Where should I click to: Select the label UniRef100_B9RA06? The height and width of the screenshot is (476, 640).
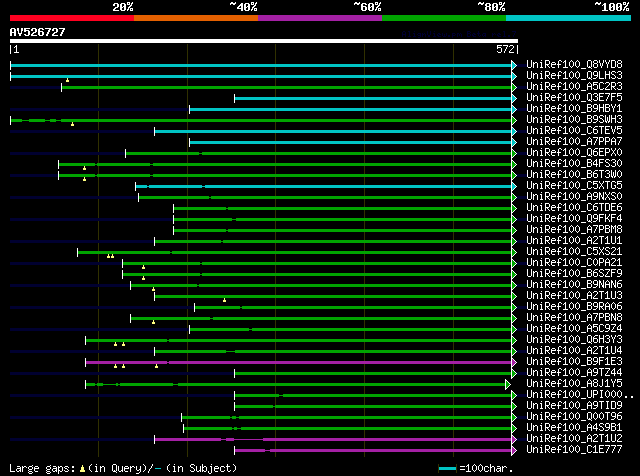tap(574, 307)
